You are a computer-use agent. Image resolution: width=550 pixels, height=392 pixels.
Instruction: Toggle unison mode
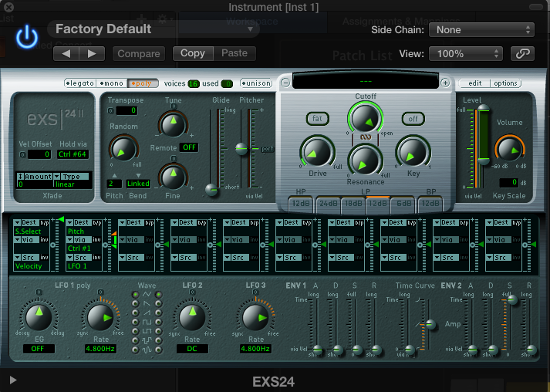tap(256, 83)
